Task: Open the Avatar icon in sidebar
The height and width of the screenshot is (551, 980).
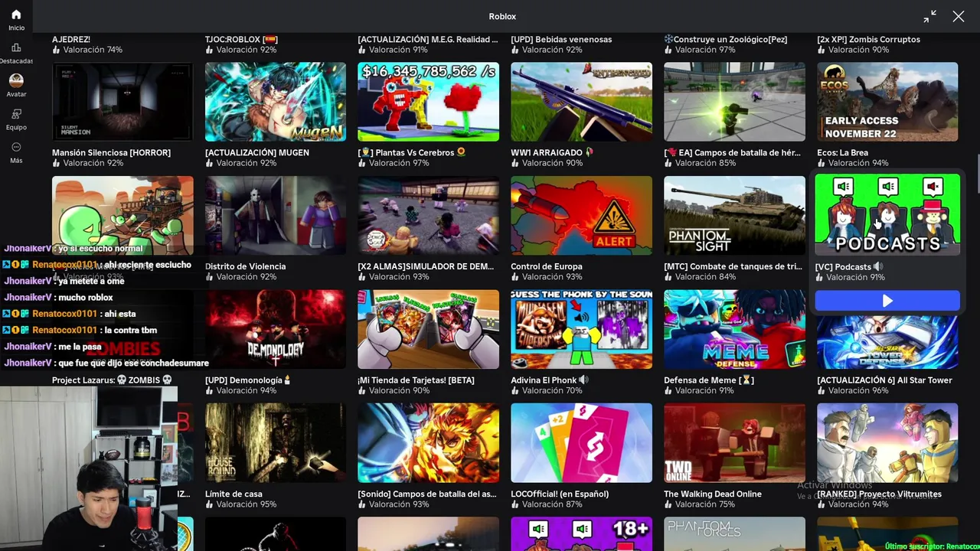Action: point(16,80)
